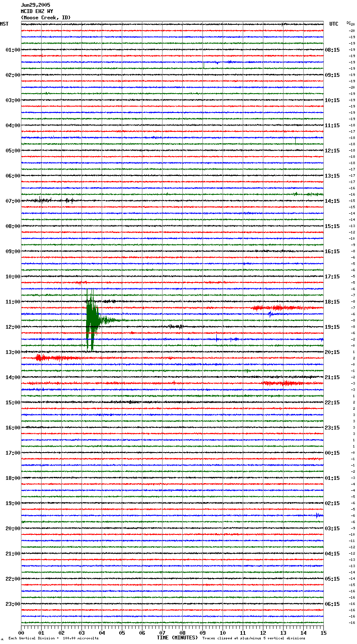The image size is (357, 644).
Task: Select the 07:00 MST row label
Action: [x=13, y=201]
